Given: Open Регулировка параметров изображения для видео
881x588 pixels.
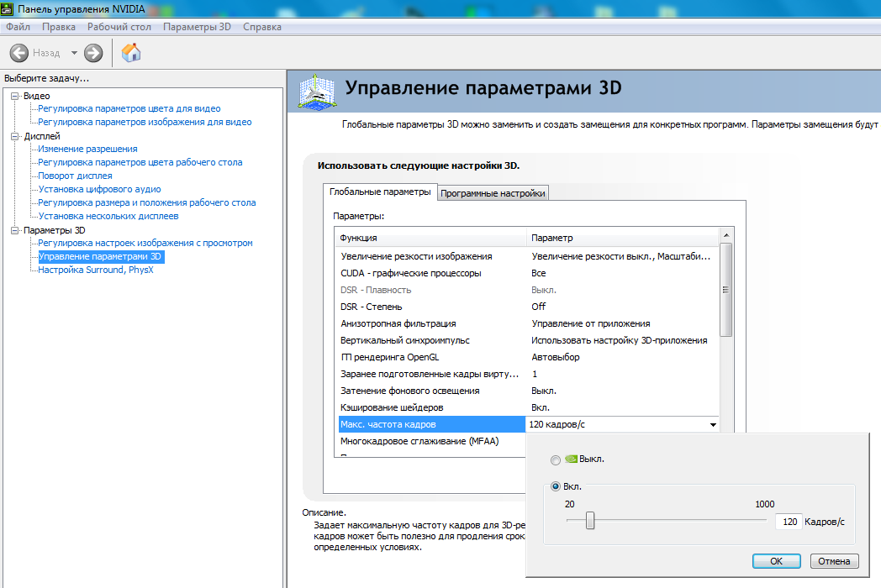Looking at the screenshot, I should [x=145, y=122].
